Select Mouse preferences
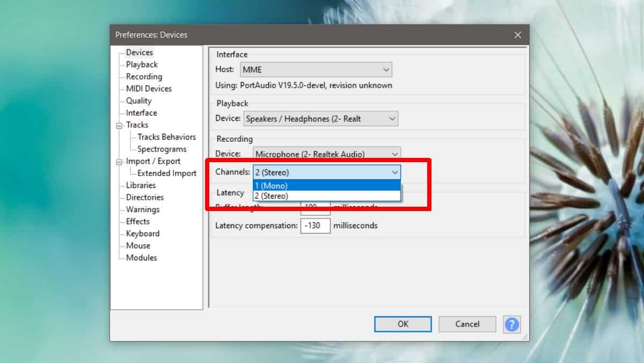The height and width of the screenshot is (363, 644). [138, 246]
